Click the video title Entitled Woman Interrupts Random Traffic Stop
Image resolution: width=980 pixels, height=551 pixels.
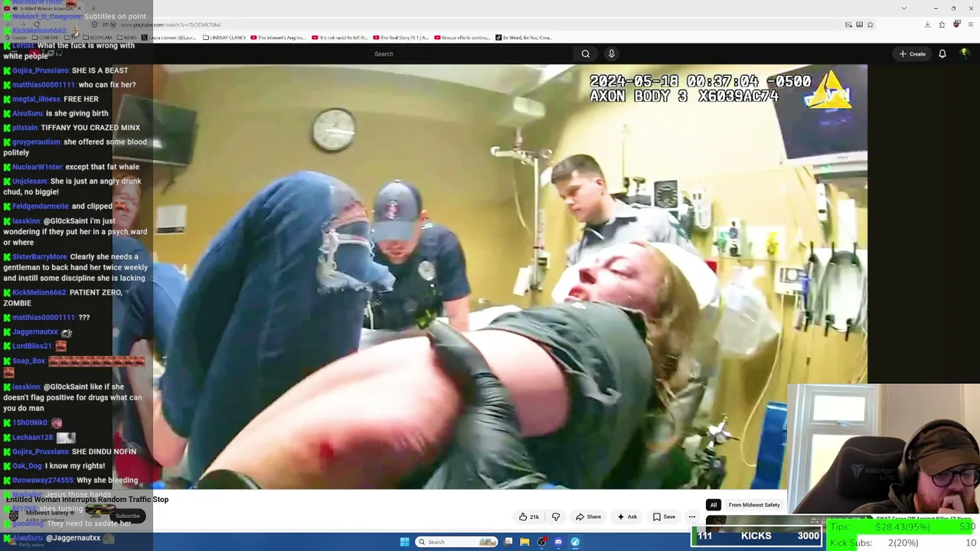coord(87,500)
